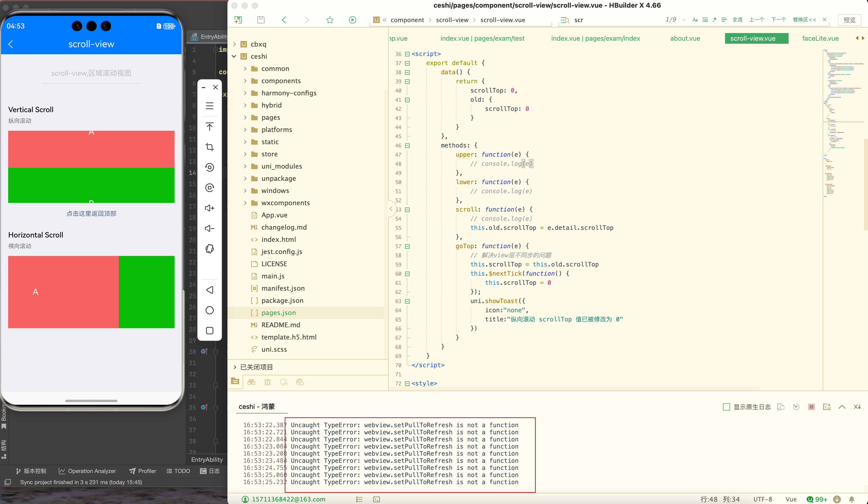868x504 pixels.
Task: Tap emulator back triangle button
Action: click(210, 290)
